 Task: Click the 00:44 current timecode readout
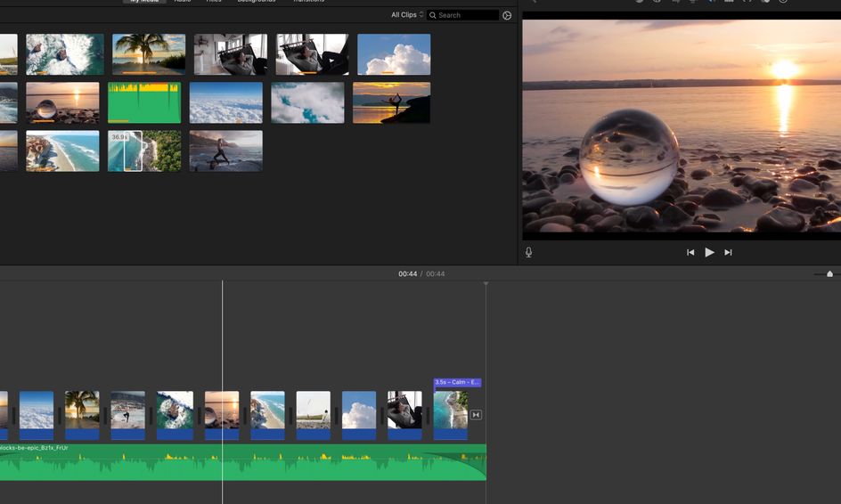click(x=408, y=274)
